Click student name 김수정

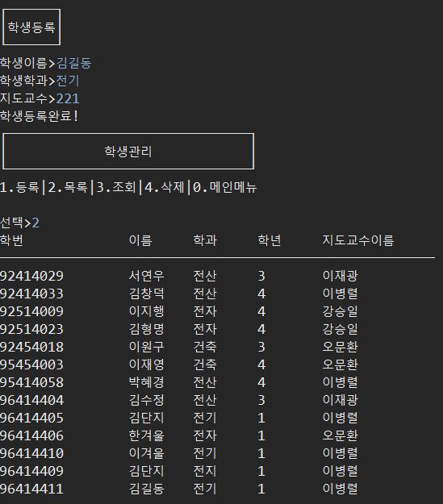[x=146, y=400]
